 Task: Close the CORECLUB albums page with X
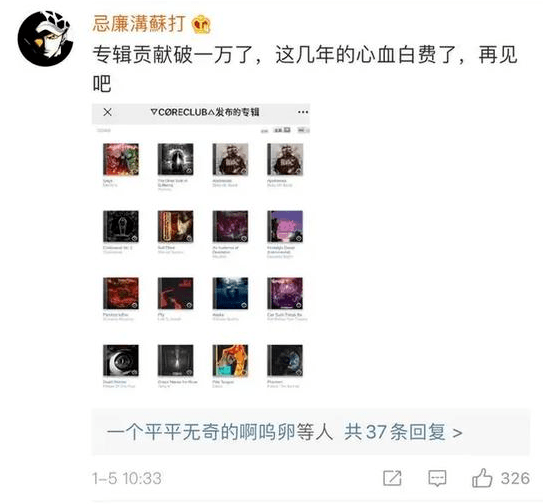coord(107,112)
